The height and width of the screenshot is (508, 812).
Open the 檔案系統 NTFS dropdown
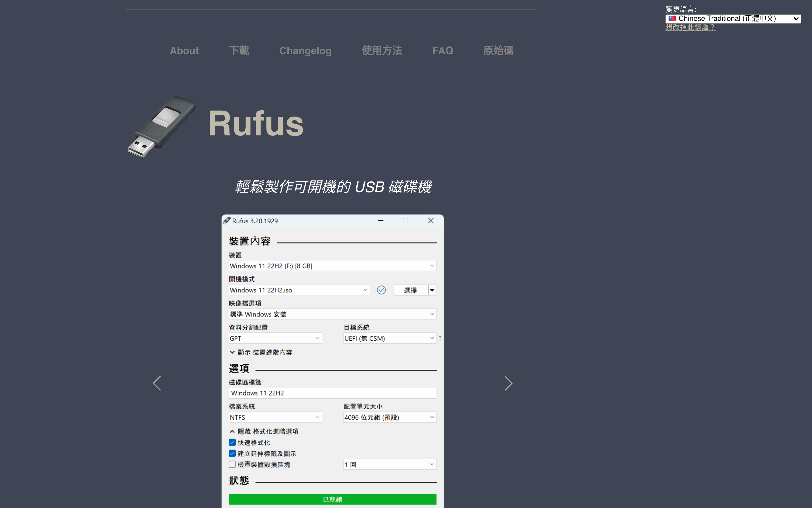pos(275,417)
